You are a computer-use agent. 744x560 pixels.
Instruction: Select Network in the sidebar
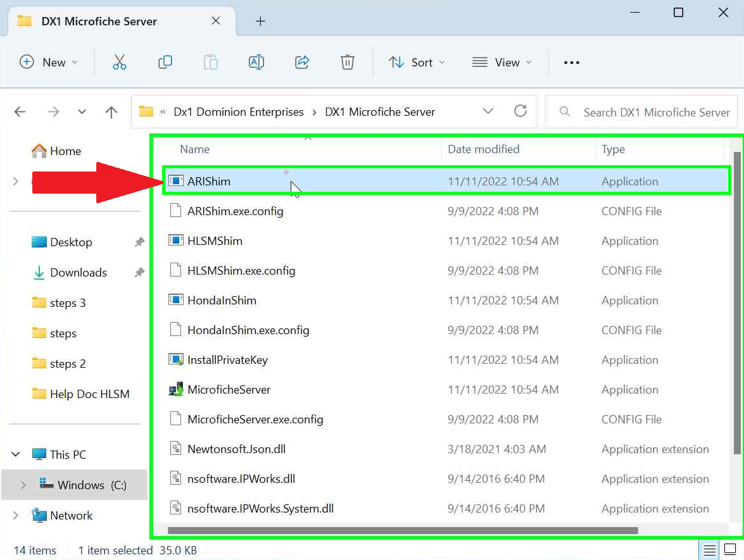click(x=62, y=515)
